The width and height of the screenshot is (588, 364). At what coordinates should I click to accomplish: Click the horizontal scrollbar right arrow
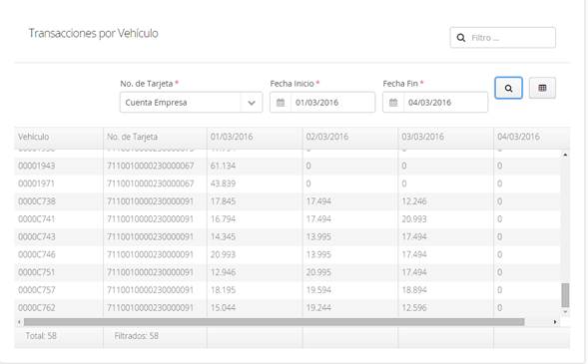(555, 322)
